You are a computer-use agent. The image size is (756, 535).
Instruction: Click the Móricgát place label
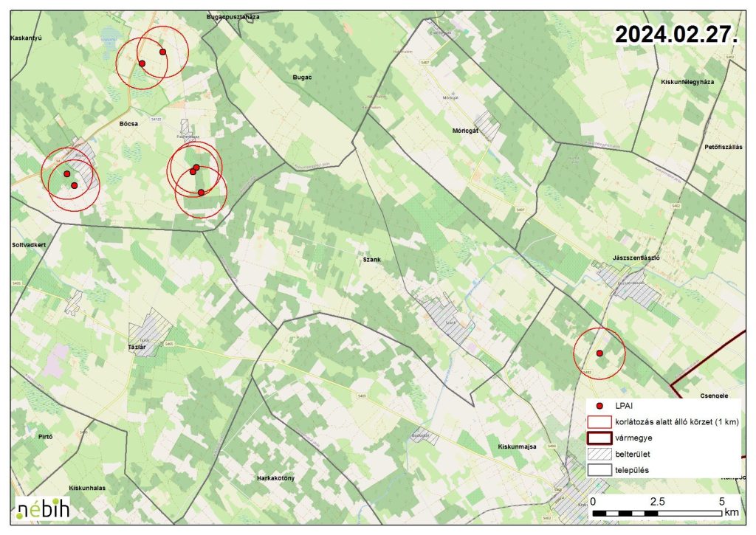pyautogui.click(x=465, y=130)
